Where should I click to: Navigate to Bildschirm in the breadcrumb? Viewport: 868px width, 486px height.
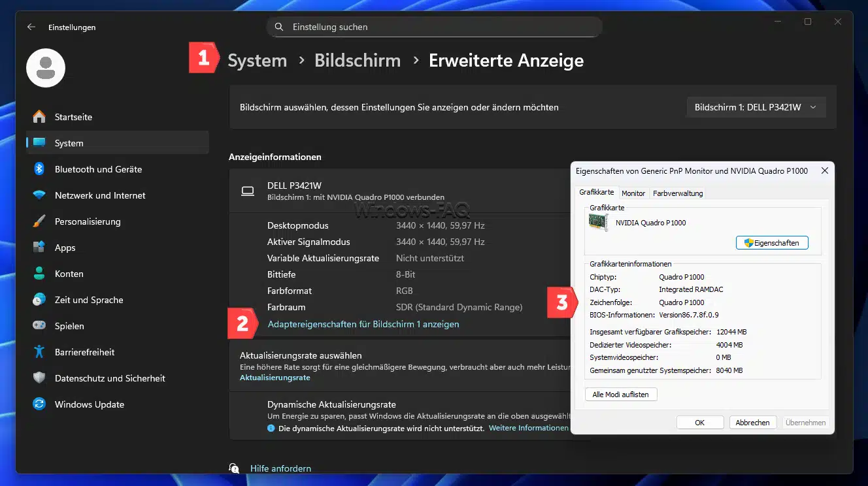pos(357,61)
